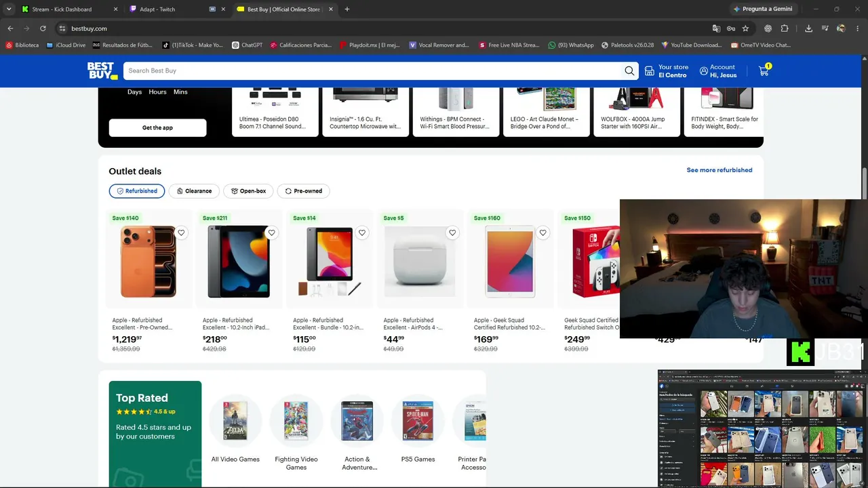Open the WhatsApp bookmark

pos(570,45)
